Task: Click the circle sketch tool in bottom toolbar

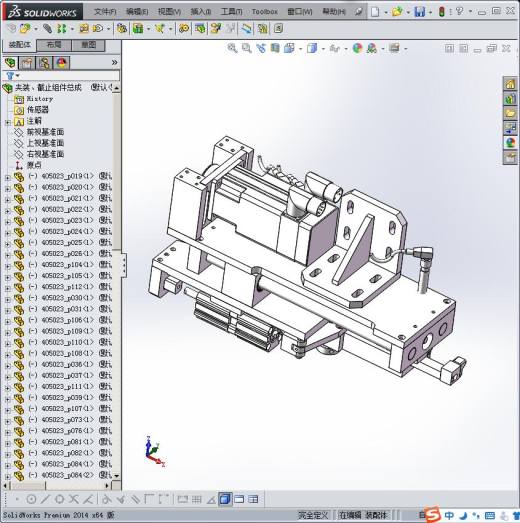Action: (x=31, y=499)
